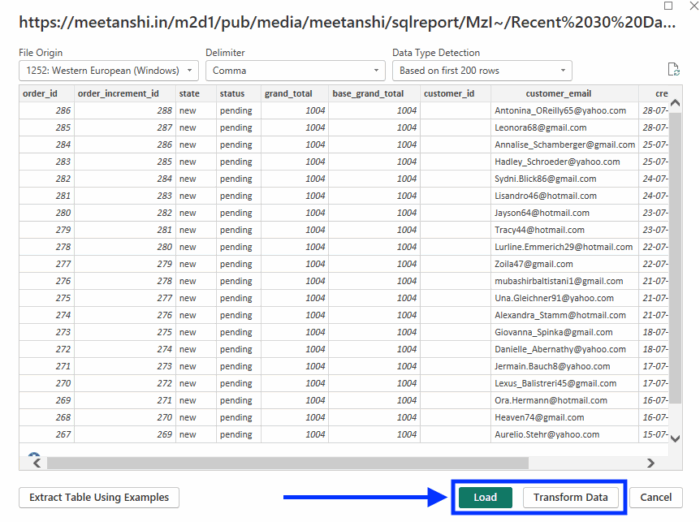This screenshot has height=522, width=700.
Task: Click the order_id cell 275
Action: coord(46,298)
